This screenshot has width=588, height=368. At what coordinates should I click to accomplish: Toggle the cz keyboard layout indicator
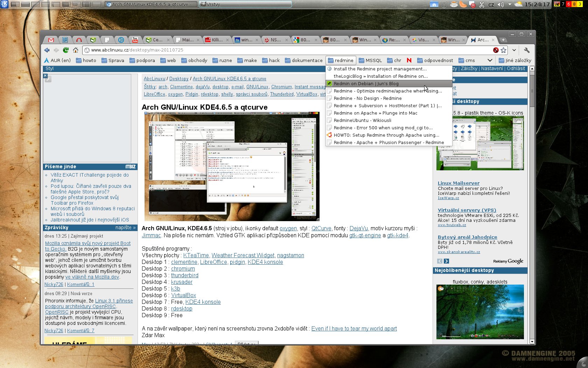click(x=491, y=5)
